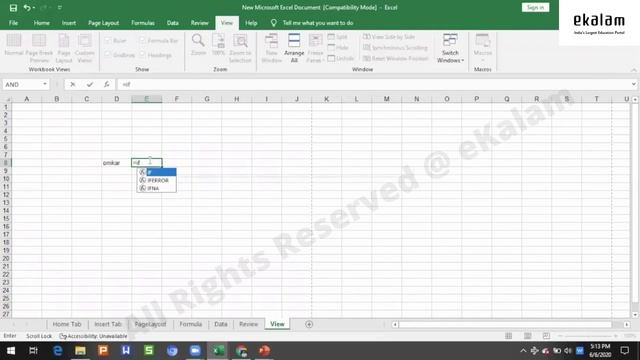Open Excel from the taskbar

tap(218, 351)
